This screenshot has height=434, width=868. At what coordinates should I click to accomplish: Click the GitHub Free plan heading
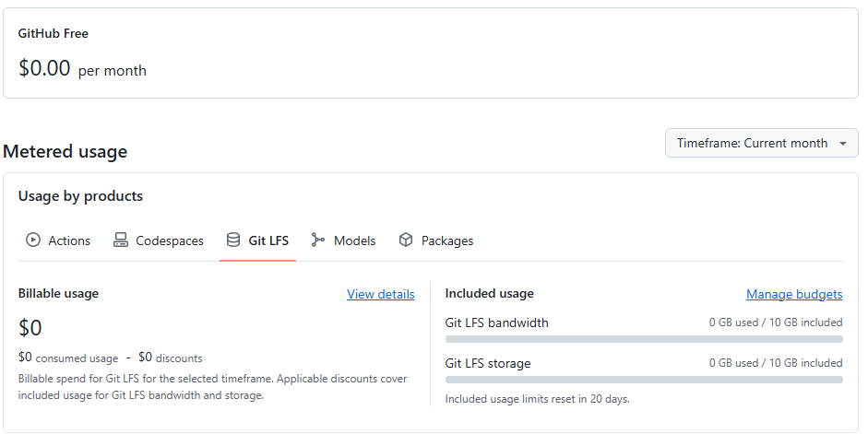[54, 33]
